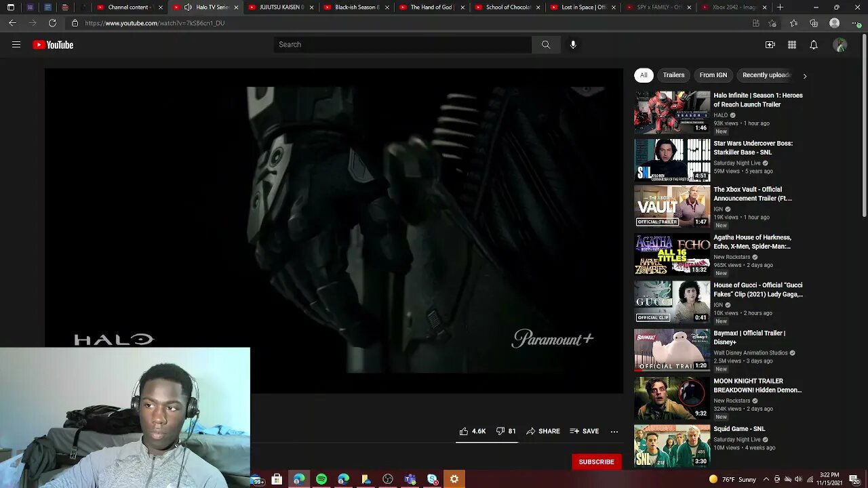This screenshot has width=868, height=488.
Task: Open the YouTube guide hamburger menu
Action: (16, 45)
